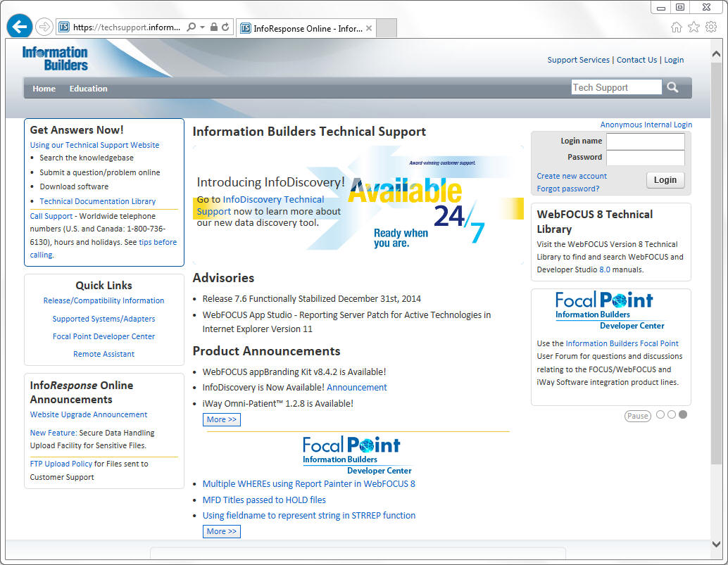
Task: Click the Tech Support search field
Action: (616, 87)
